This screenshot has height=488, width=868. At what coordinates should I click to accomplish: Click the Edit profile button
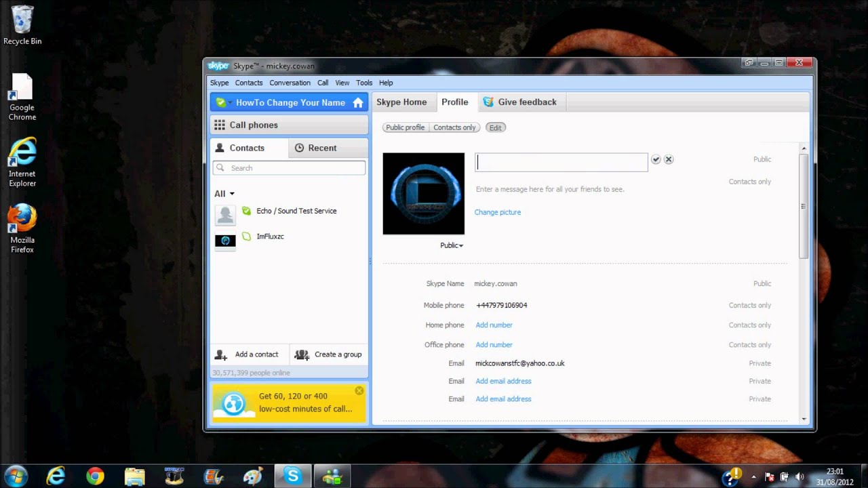tap(496, 127)
